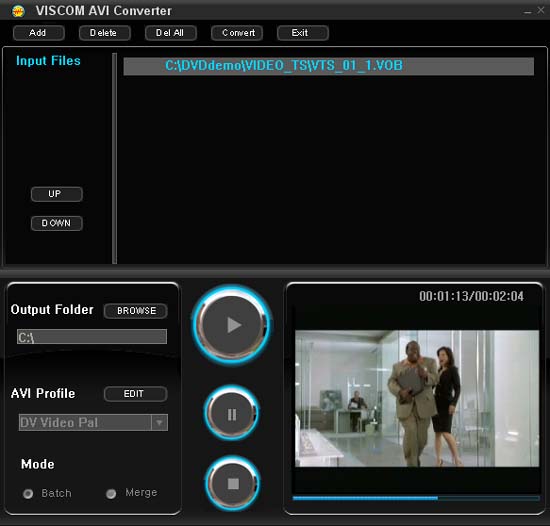Stop playback with the round stop button
This screenshot has width=550, height=526.
(x=233, y=483)
